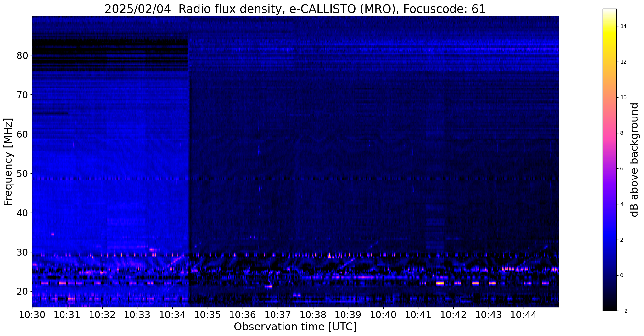644x336 pixels.
Task: Click the 10:42 time tick label
Action: coord(453,315)
